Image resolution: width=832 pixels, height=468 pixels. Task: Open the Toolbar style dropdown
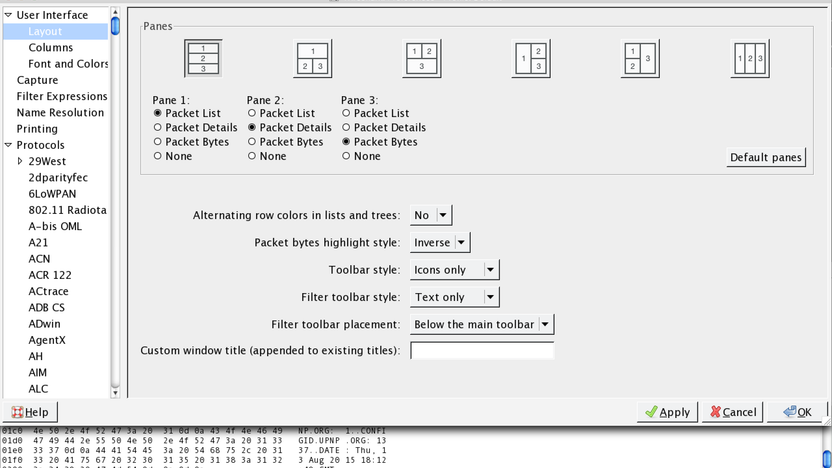pos(455,270)
